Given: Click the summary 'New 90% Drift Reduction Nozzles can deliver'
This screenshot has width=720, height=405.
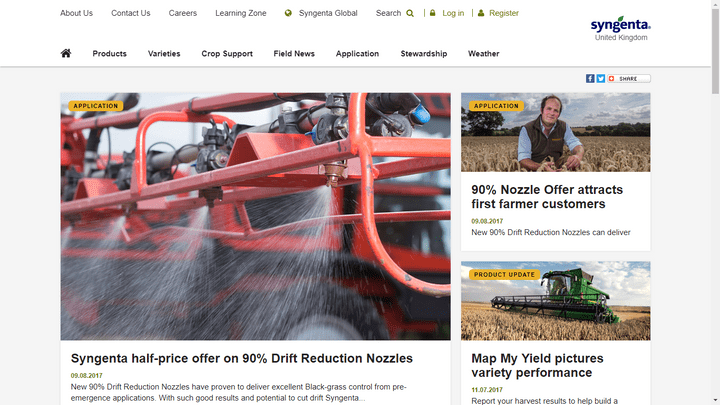Looking at the screenshot, I should (551, 232).
